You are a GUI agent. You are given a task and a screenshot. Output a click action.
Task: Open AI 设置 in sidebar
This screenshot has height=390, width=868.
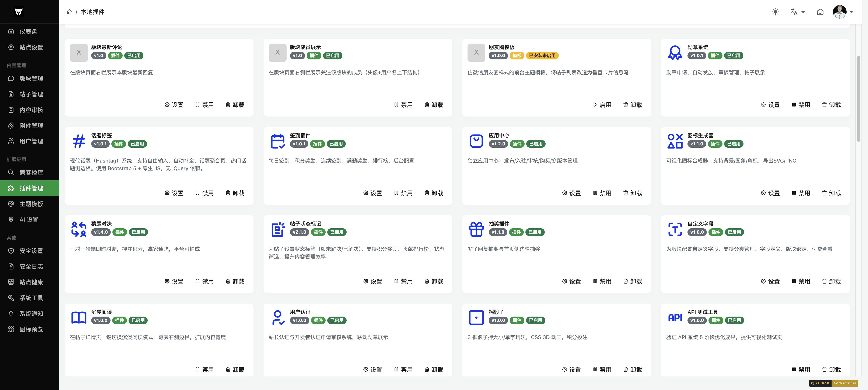click(x=30, y=219)
